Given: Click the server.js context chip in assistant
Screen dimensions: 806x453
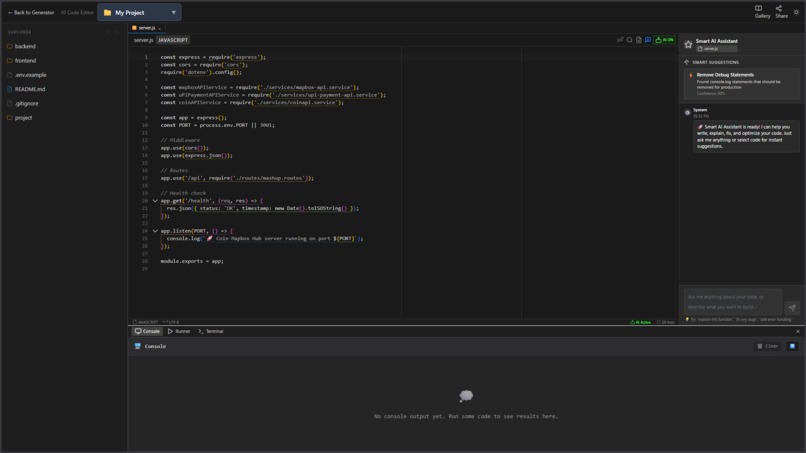Looking at the screenshot, I should [717, 49].
